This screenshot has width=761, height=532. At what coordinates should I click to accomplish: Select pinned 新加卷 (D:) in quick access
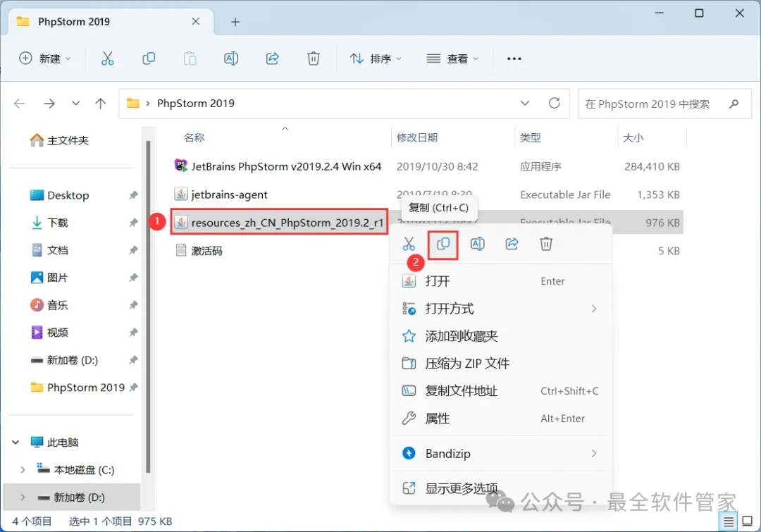65,360
